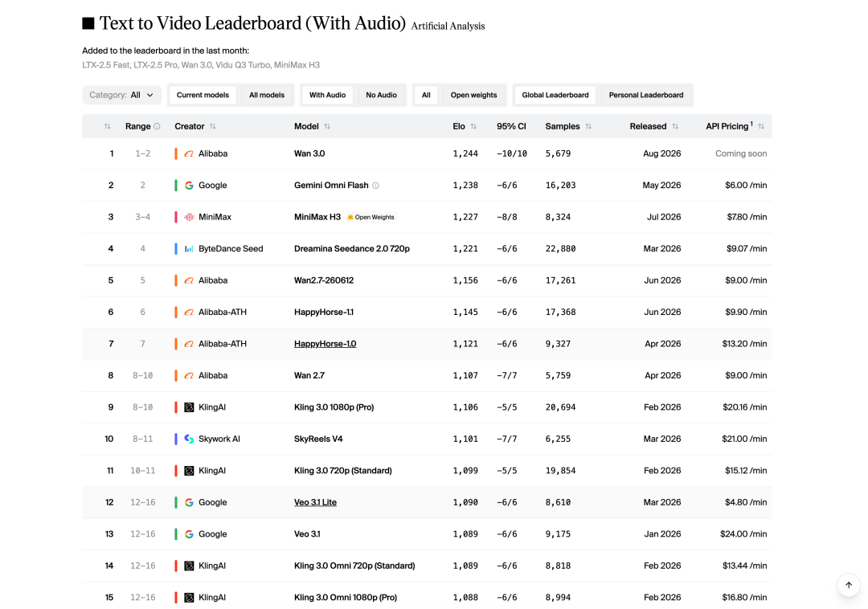Click the Samples value 22,880
The width and height of the screenshot is (868, 609).
pyautogui.click(x=560, y=249)
